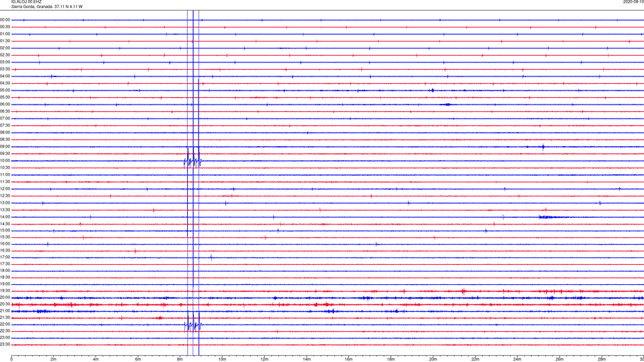
Task: Select the 21:30 time row label
Action: [5, 318]
